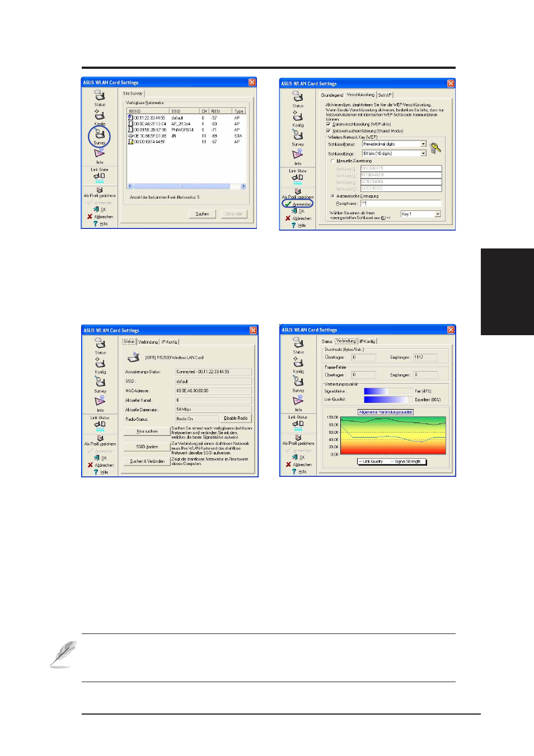Click the Suchen button in Site Survey
534x756 pixels.
point(202,214)
